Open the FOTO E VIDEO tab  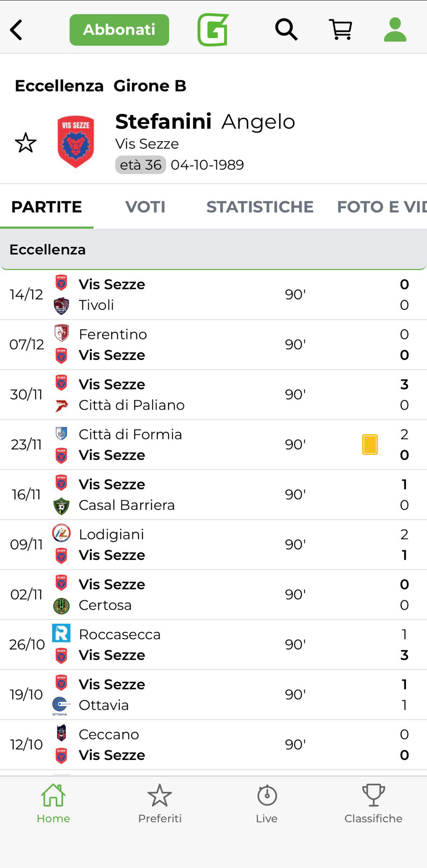click(x=381, y=207)
